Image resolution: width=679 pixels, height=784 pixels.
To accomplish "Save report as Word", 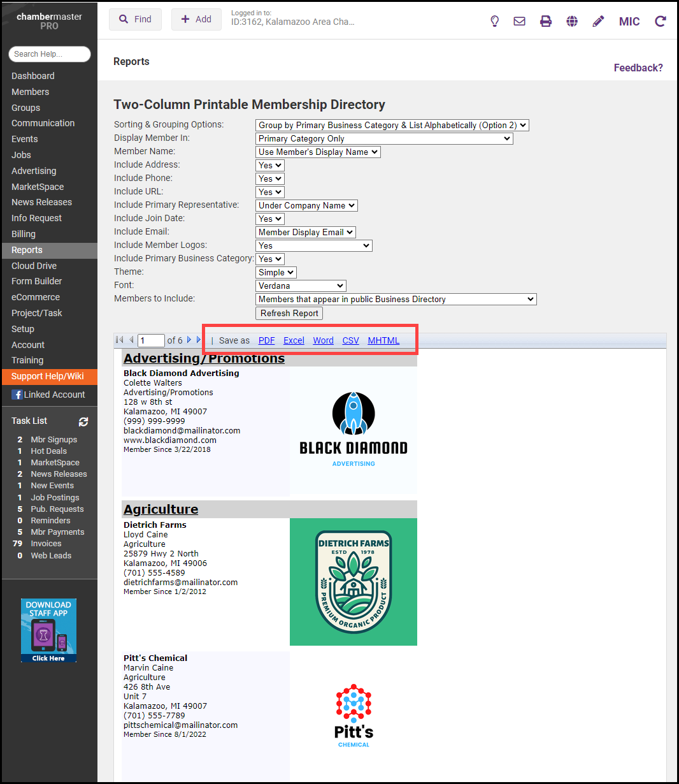I will pyautogui.click(x=323, y=340).
